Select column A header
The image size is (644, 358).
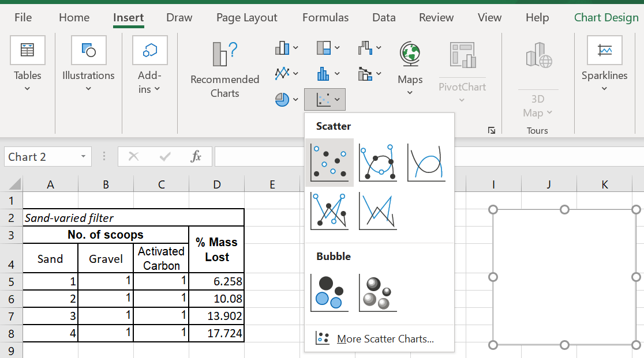point(50,184)
